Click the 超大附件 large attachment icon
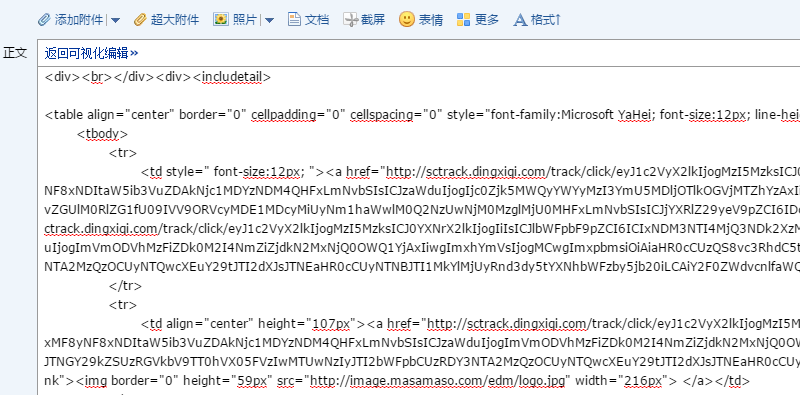This screenshot has width=800, height=395. (140, 20)
